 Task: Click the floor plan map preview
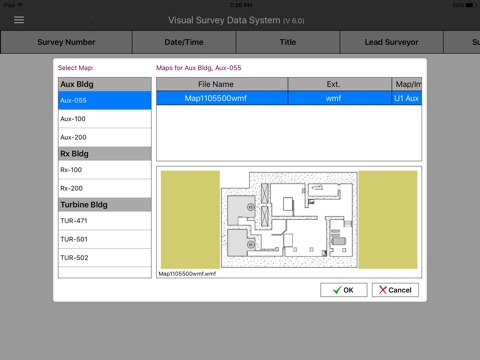tap(289, 220)
